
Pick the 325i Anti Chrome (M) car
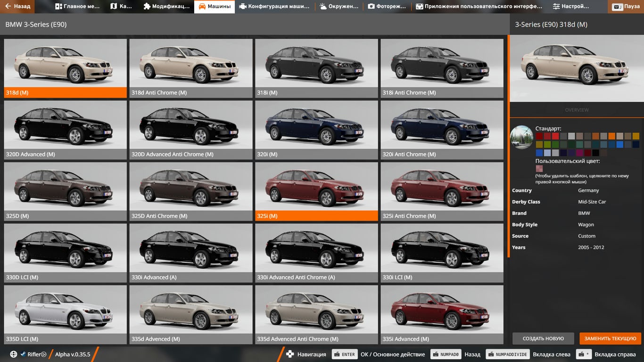click(x=442, y=191)
